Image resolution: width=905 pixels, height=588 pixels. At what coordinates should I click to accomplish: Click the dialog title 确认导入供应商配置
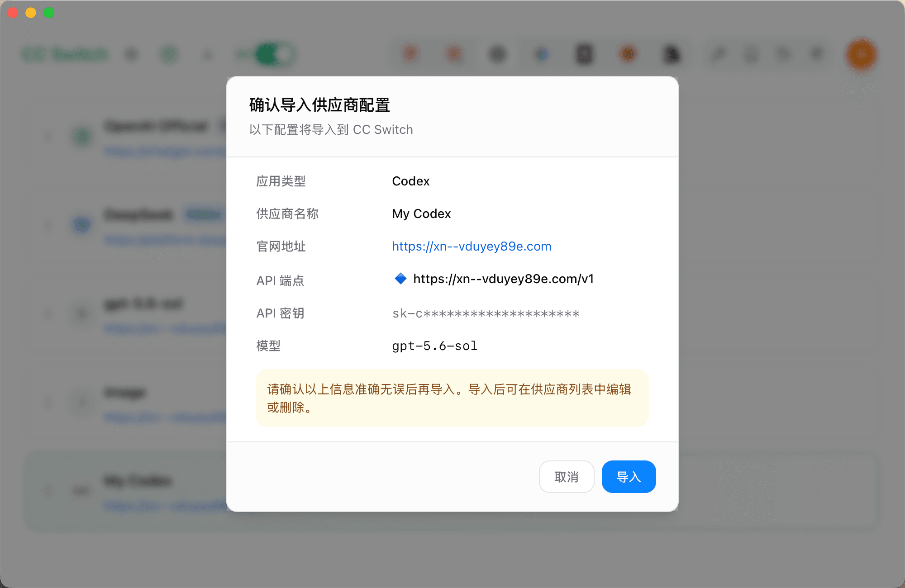(319, 105)
